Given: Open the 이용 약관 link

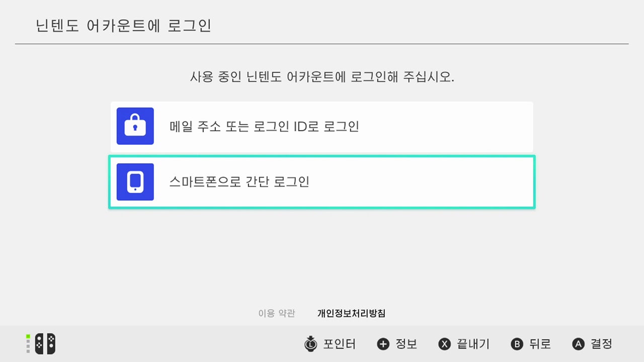Looking at the screenshot, I should 277,313.
